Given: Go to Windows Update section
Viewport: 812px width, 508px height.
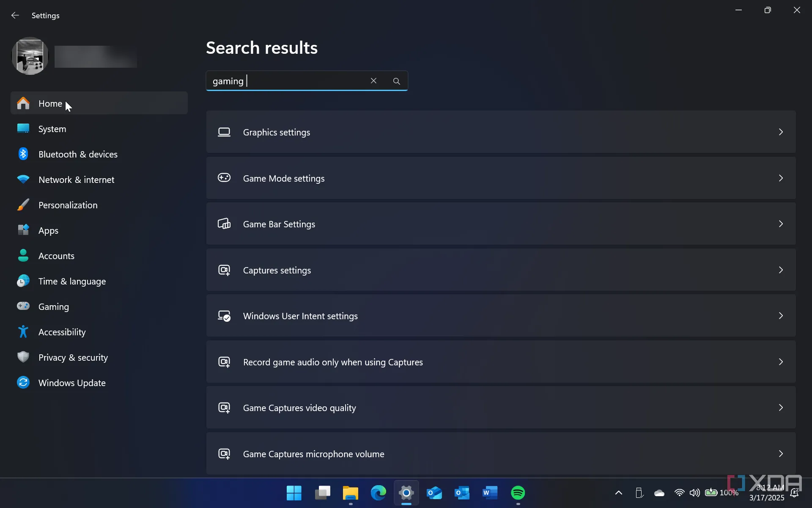Looking at the screenshot, I should tap(72, 383).
